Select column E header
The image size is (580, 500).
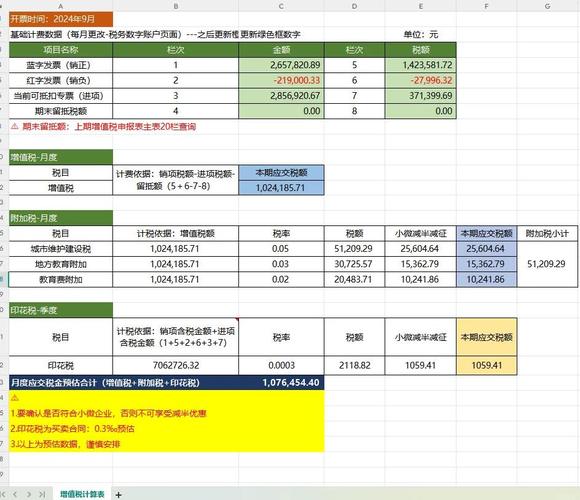(x=421, y=6)
